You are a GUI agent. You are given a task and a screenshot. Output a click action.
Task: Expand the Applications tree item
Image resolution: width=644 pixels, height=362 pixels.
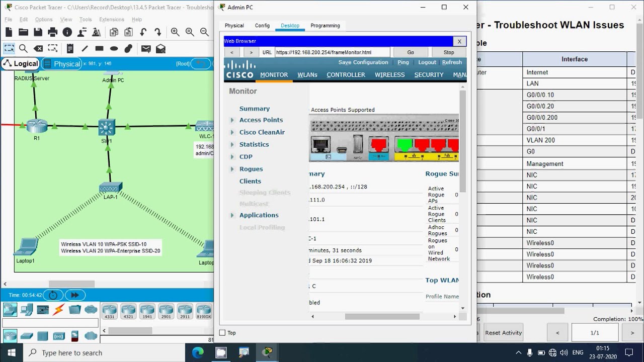tap(232, 215)
